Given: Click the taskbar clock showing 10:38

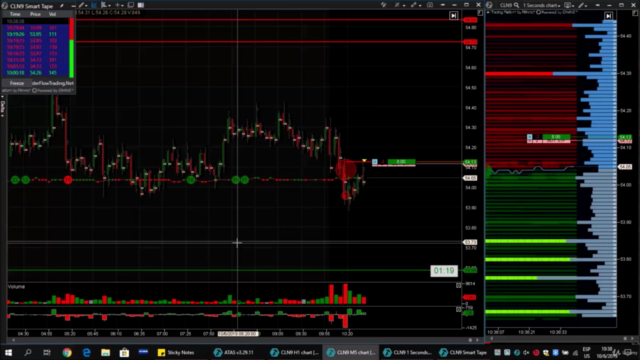Looking at the screenshot, I should 607,352.
